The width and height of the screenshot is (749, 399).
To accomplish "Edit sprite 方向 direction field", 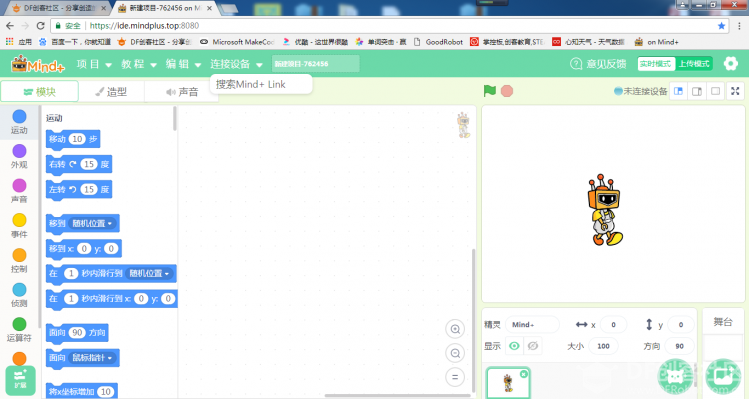I will point(679,346).
